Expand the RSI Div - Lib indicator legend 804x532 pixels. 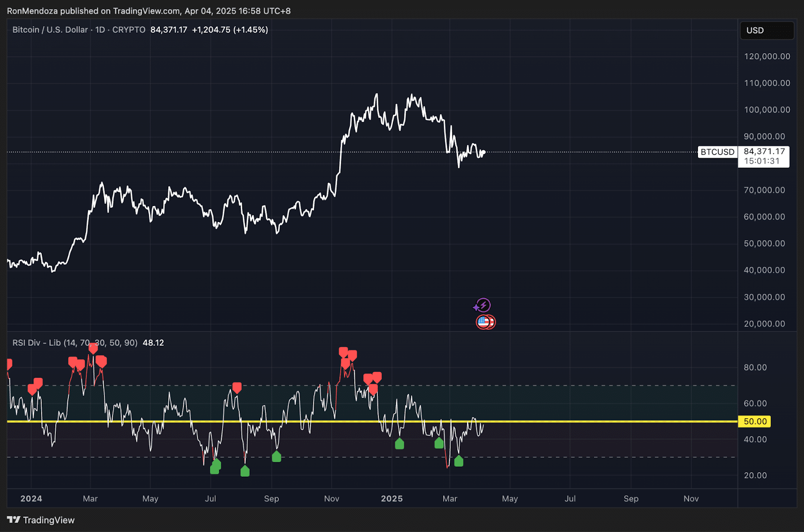pos(74,343)
